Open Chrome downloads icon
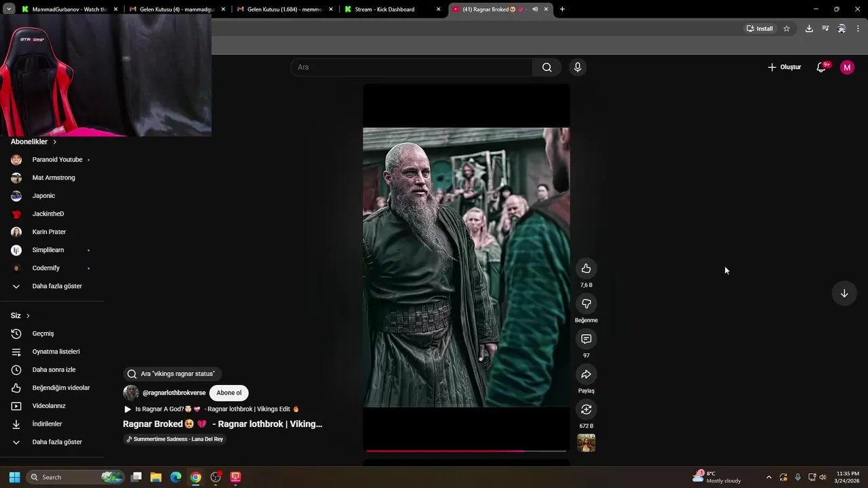Image resolution: width=868 pixels, height=488 pixels. click(x=809, y=28)
